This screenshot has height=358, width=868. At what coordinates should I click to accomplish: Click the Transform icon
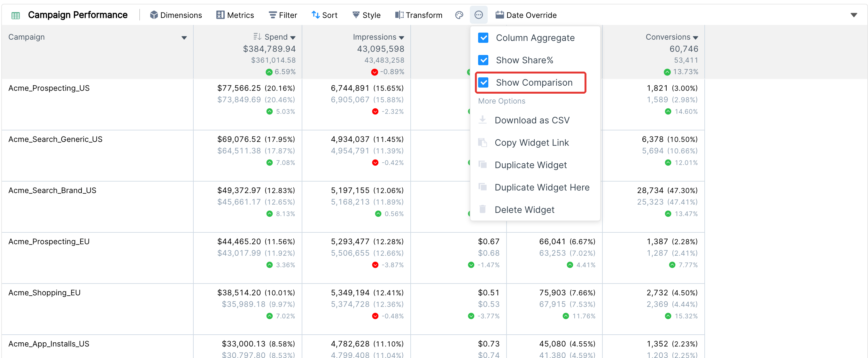pyautogui.click(x=399, y=15)
